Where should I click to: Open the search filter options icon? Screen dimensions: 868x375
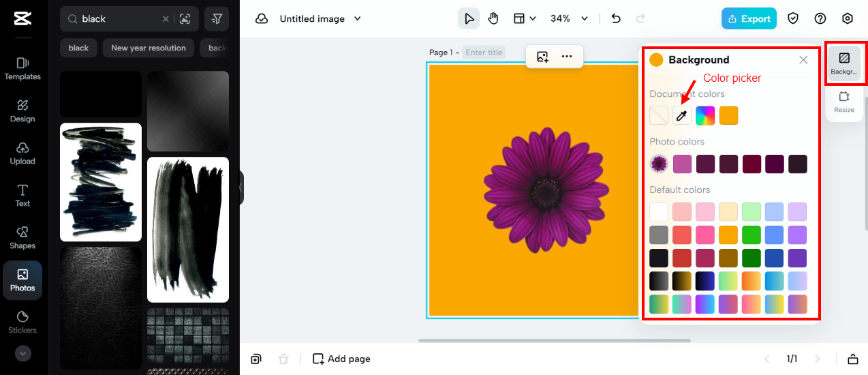(217, 19)
